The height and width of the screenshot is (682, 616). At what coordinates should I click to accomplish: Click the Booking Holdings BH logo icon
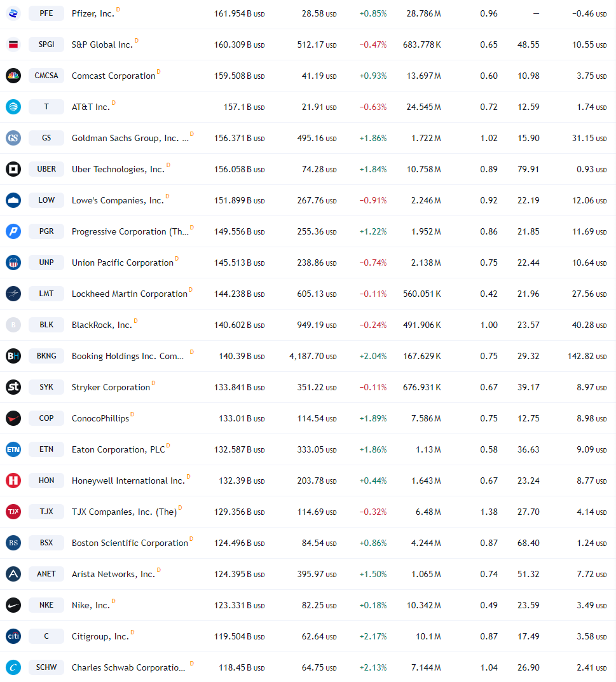[13, 356]
